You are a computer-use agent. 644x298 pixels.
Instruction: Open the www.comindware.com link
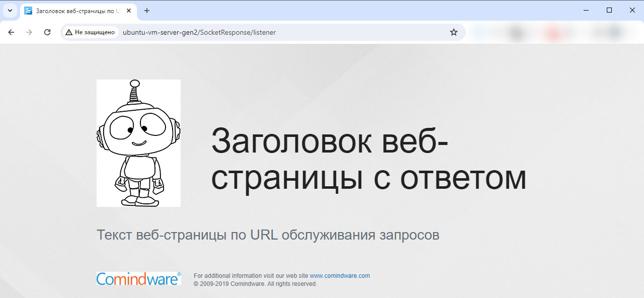340,276
